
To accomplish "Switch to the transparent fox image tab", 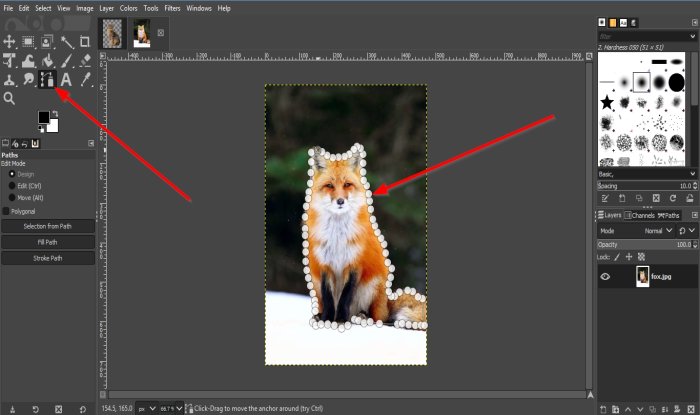I will click(x=112, y=33).
